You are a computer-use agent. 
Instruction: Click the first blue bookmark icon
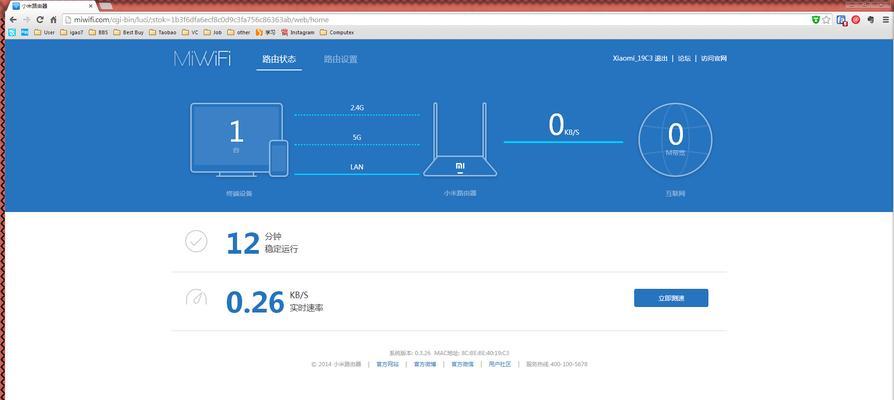point(12,32)
